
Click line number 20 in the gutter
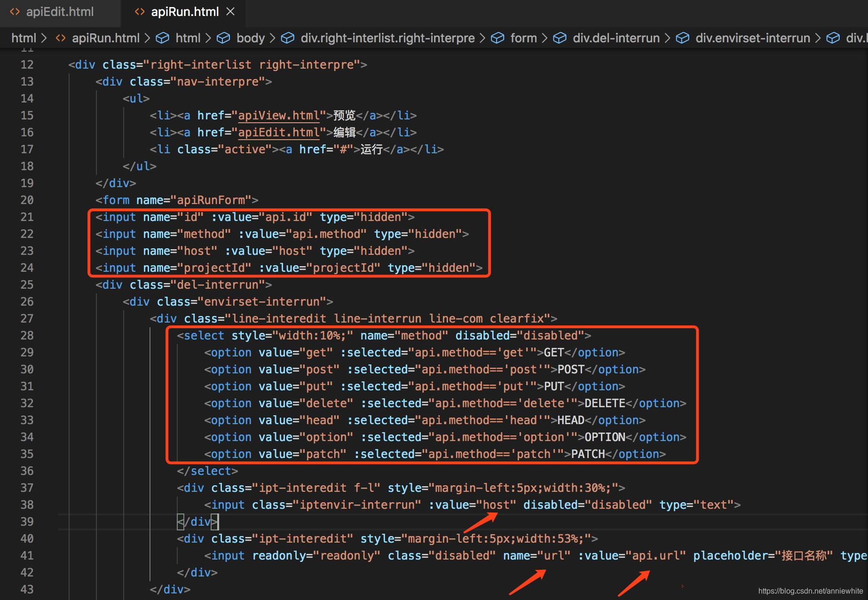27,200
